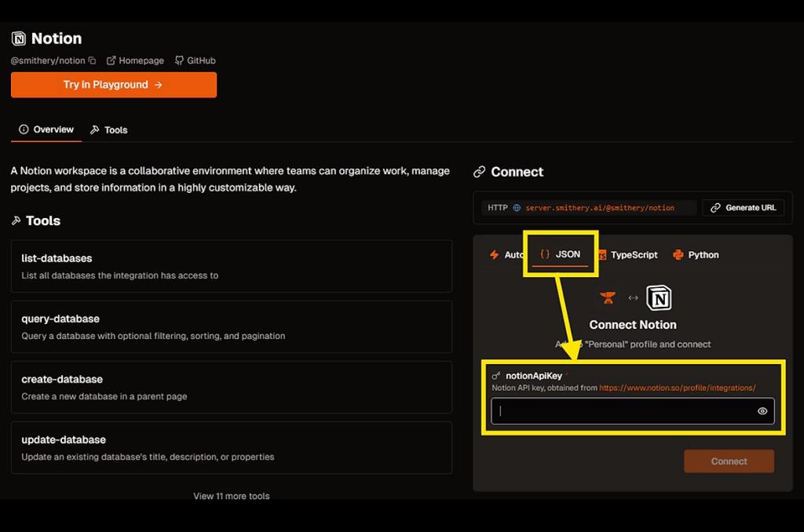
Task: Switch to the Tools tab
Action: point(108,130)
